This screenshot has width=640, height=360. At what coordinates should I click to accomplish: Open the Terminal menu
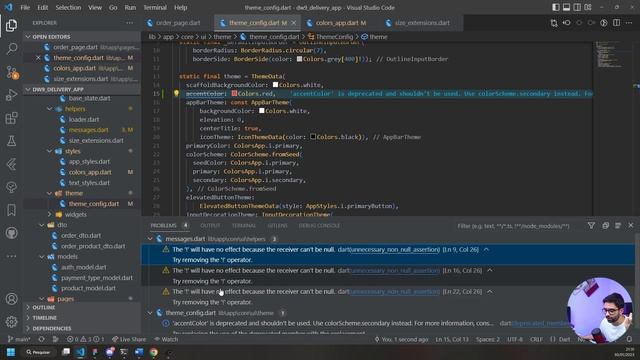click(155, 7)
